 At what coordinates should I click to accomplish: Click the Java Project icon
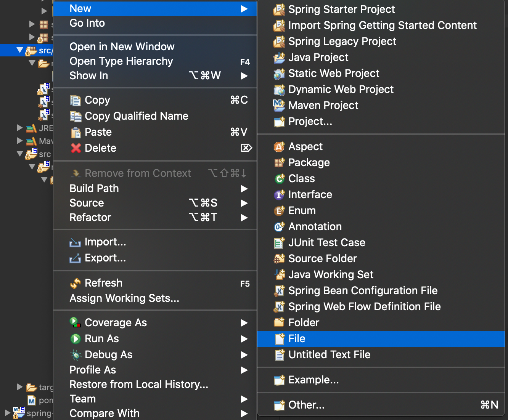(x=279, y=58)
